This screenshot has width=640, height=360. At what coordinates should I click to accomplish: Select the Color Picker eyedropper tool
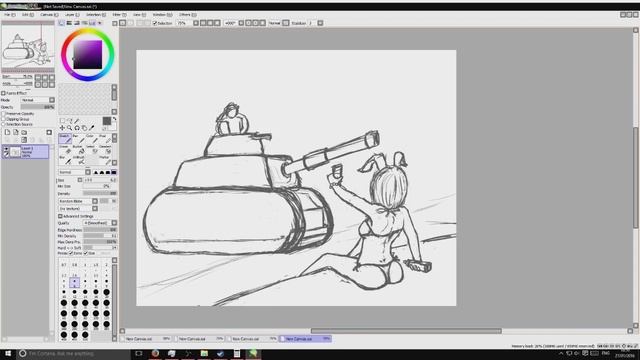point(92,128)
